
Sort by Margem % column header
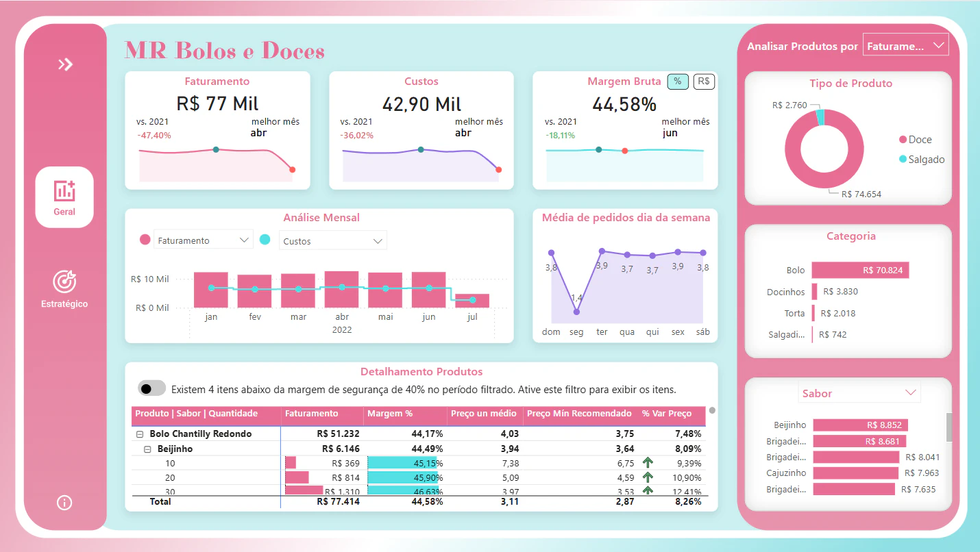coord(404,414)
